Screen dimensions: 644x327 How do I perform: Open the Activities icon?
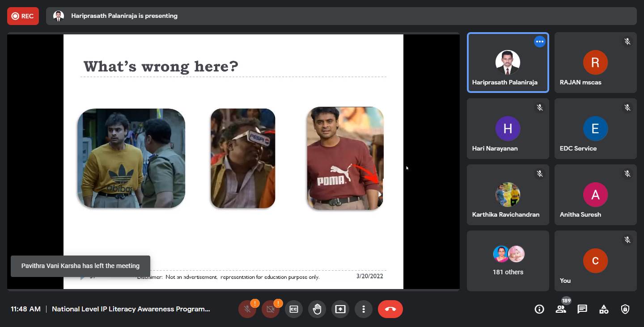[604, 309]
